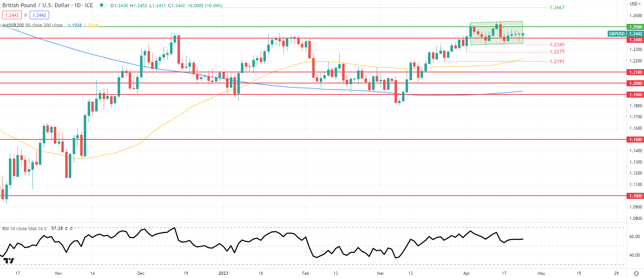644x278 pixels.
Task: Click the MA50 value 1.1928
Action: 75,25
